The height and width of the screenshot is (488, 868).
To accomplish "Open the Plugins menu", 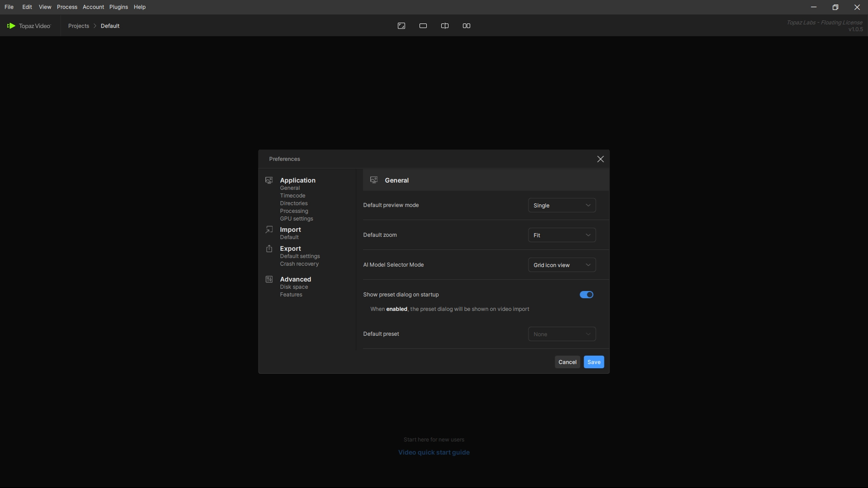I will (x=118, y=7).
